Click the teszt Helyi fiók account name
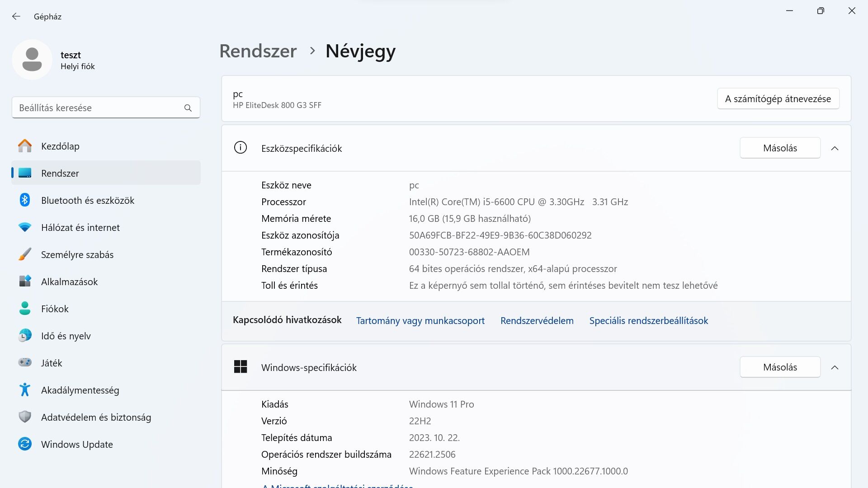Image resolution: width=868 pixels, height=488 pixels. (x=77, y=61)
